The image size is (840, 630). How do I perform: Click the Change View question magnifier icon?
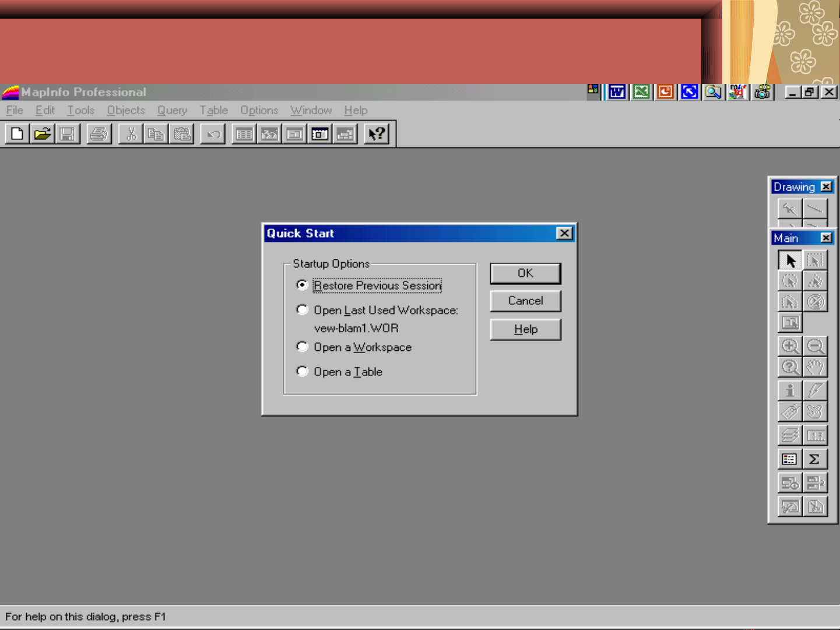pyautogui.click(x=790, y=367)
